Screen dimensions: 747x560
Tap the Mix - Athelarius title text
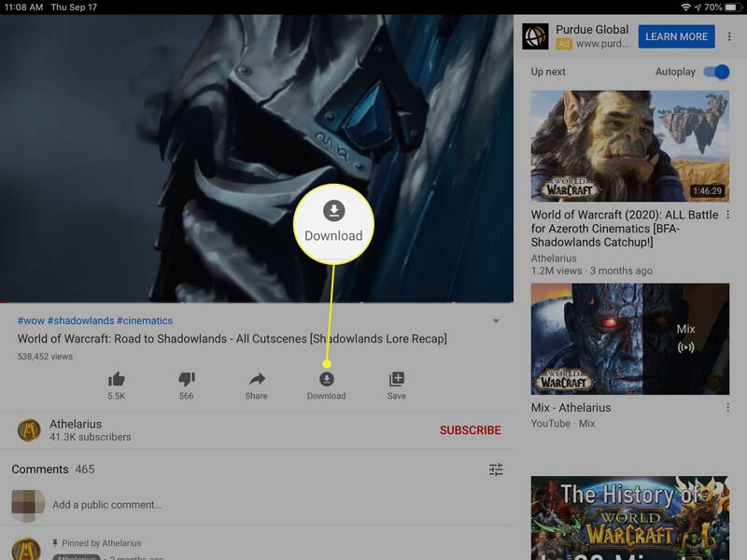(x=571, y=408)
